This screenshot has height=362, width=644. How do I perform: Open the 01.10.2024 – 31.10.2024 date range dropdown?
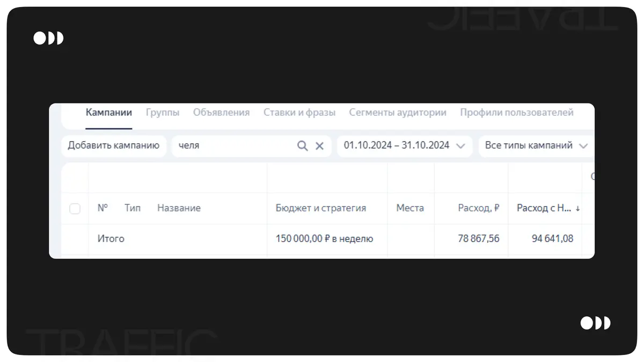(404, 145)
